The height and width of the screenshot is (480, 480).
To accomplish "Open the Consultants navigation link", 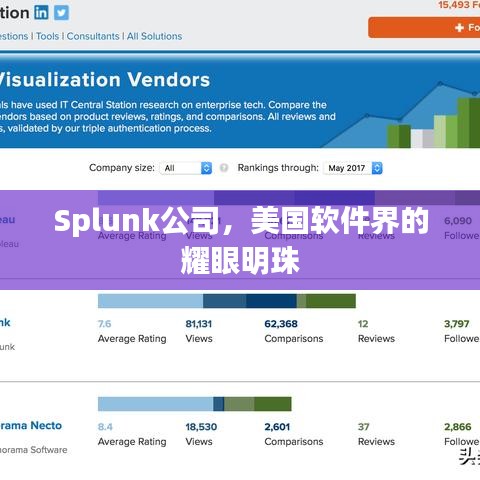I will 93,36.
